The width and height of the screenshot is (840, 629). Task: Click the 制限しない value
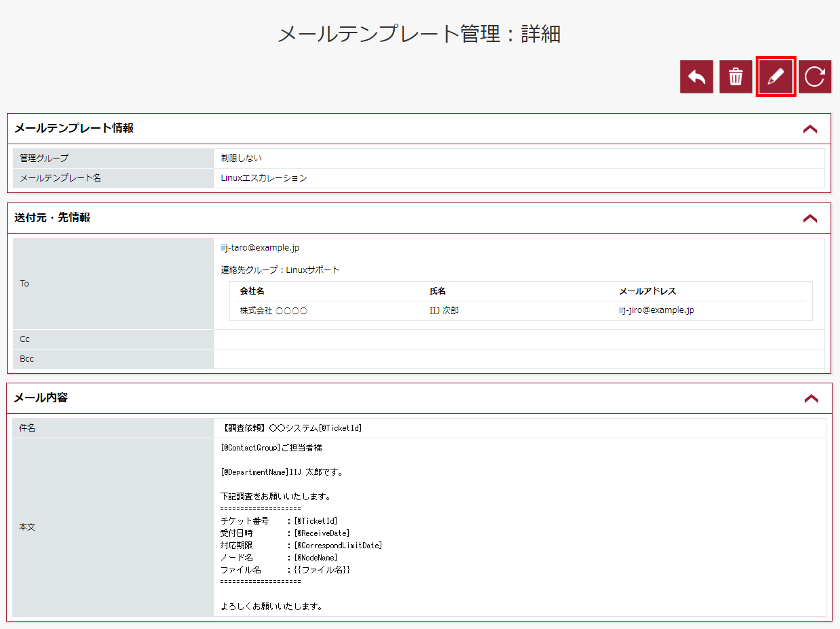pos(242,158)
